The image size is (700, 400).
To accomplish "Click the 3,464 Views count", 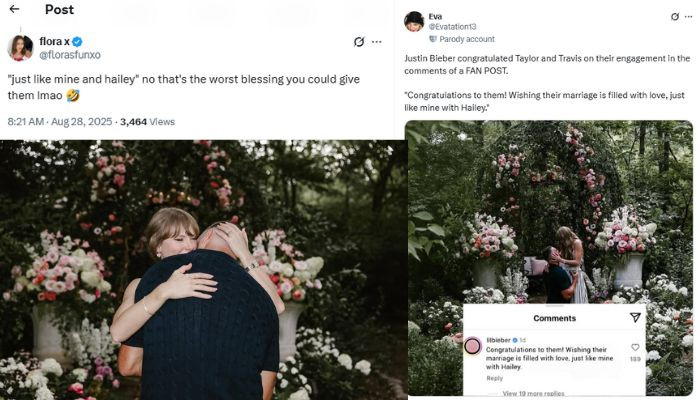I will [147, 122].
